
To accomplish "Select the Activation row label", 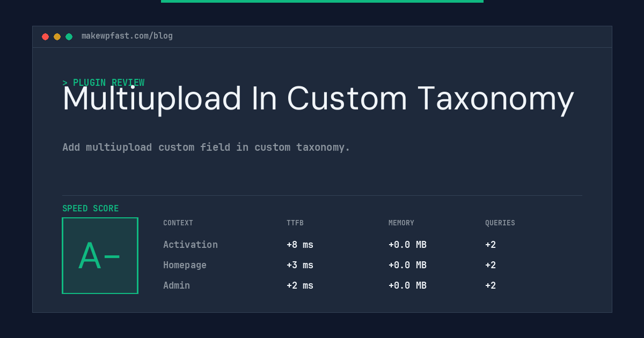I will point(191,245).
